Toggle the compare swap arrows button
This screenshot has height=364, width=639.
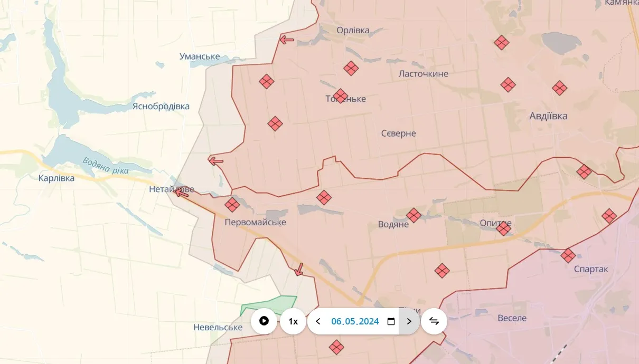[434, 321]
